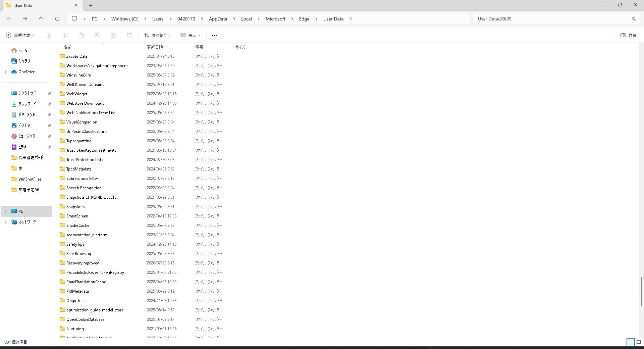Screen dimensions: 644x349
Task: Navigate up one folder level
Action: click(41, 19)
